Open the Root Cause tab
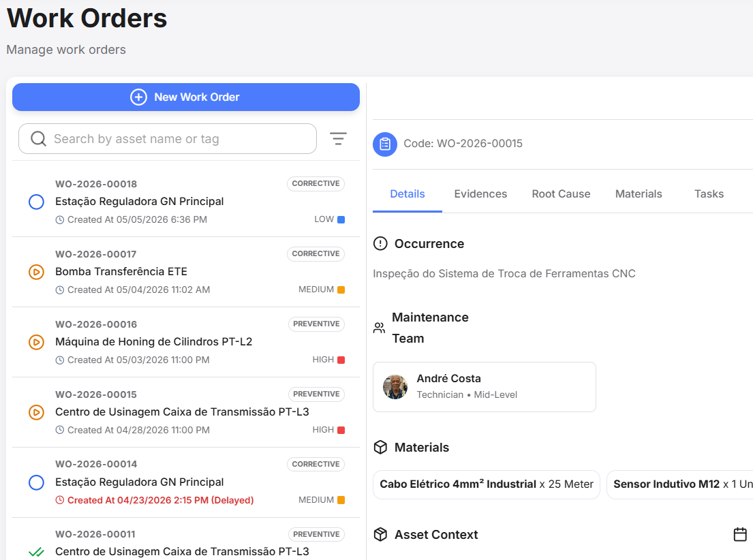Image resolution: width=753 pixels, height=560 pixels. 561,194
